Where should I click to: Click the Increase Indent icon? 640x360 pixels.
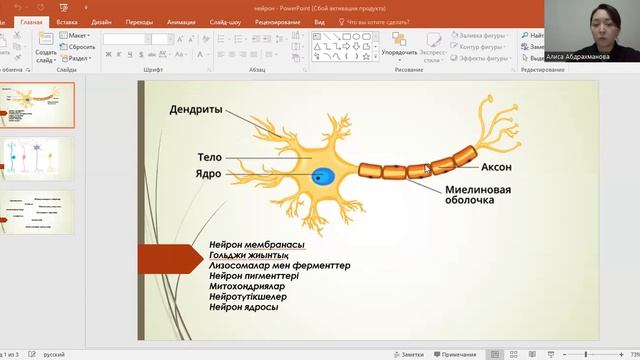[x=267, y=39]
